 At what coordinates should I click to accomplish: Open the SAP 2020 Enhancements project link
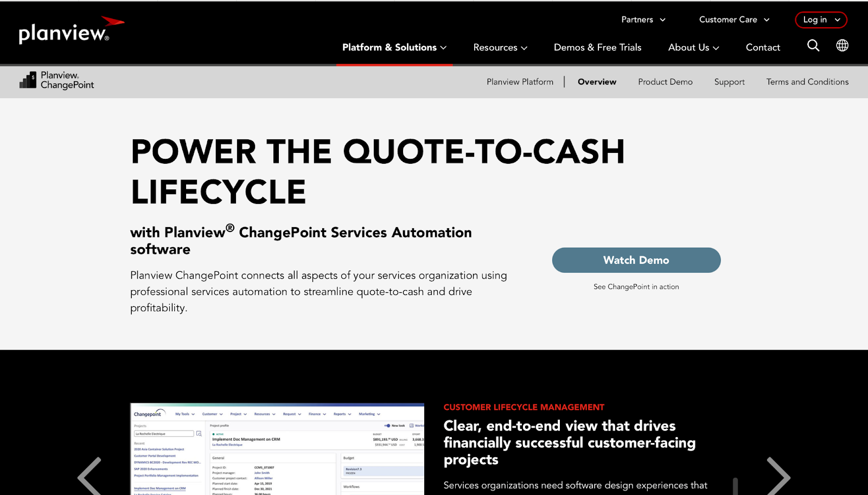coord(151,469)
